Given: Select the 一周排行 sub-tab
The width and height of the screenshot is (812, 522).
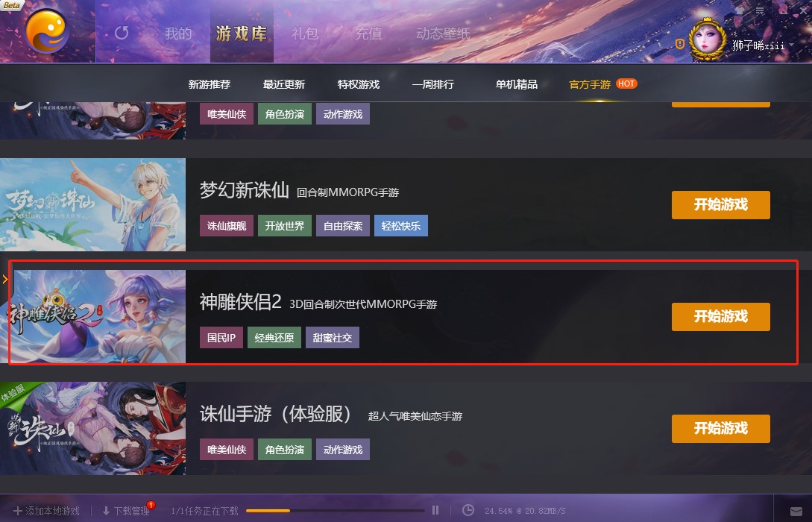Looking at the screenshot, I should tap(433, 84).
